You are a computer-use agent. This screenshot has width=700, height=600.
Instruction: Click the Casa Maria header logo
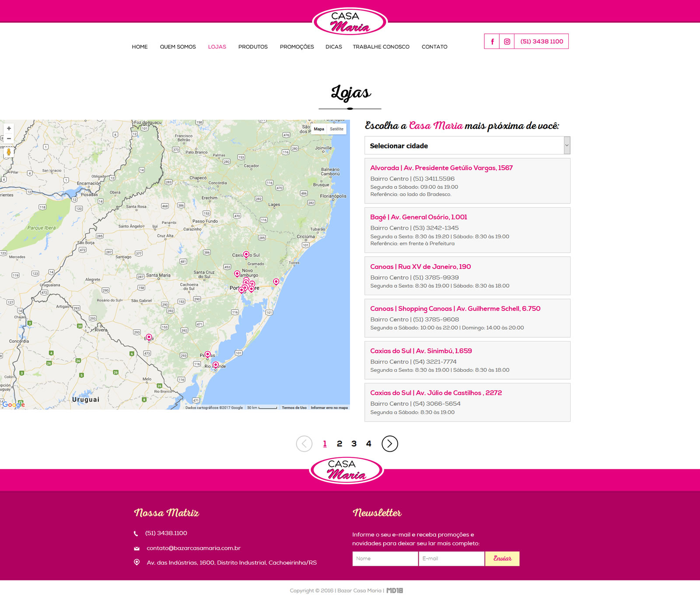pos(350,21)
